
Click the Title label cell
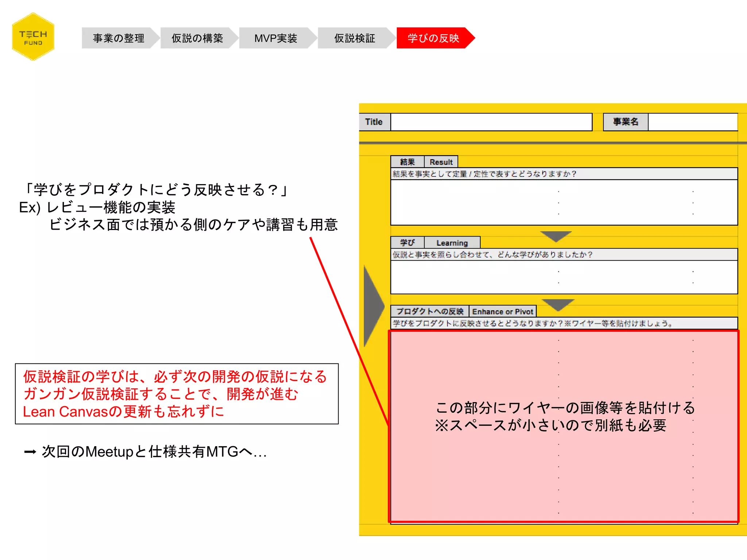(375, 122)
